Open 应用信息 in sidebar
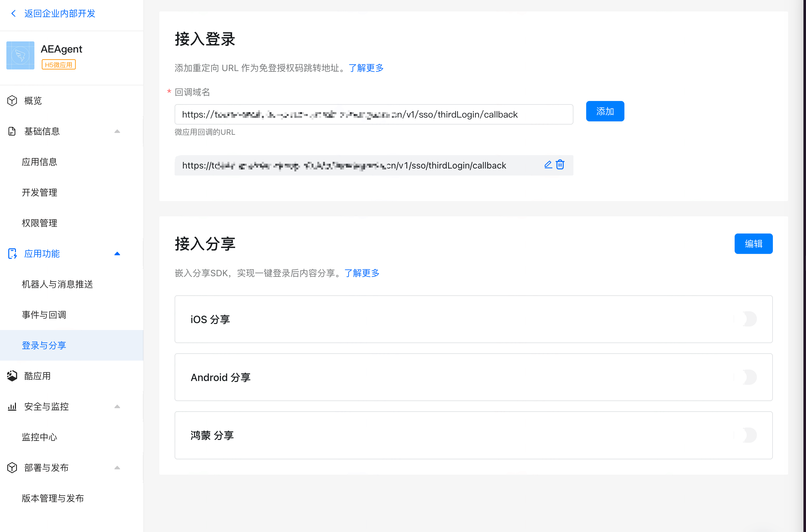The height and width of the screenshot is (532, 806). [x=40, y=162]
